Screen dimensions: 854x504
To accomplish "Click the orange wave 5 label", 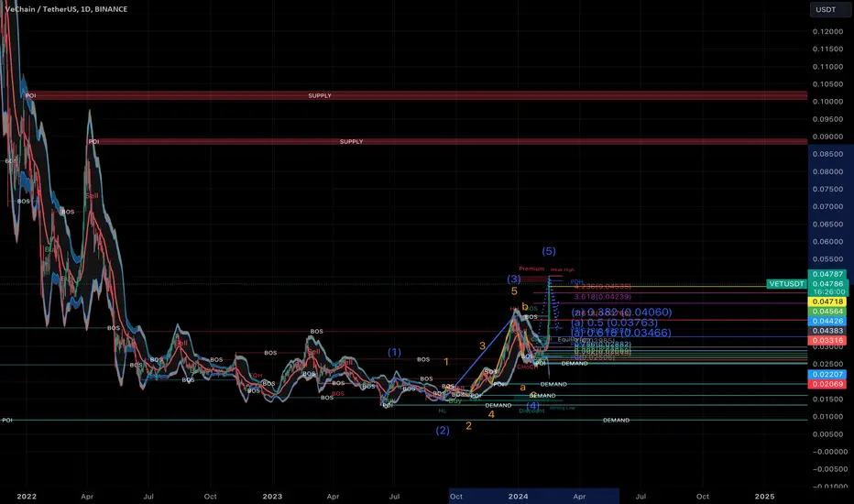I will pyautogui.click(x=514, y=291).
